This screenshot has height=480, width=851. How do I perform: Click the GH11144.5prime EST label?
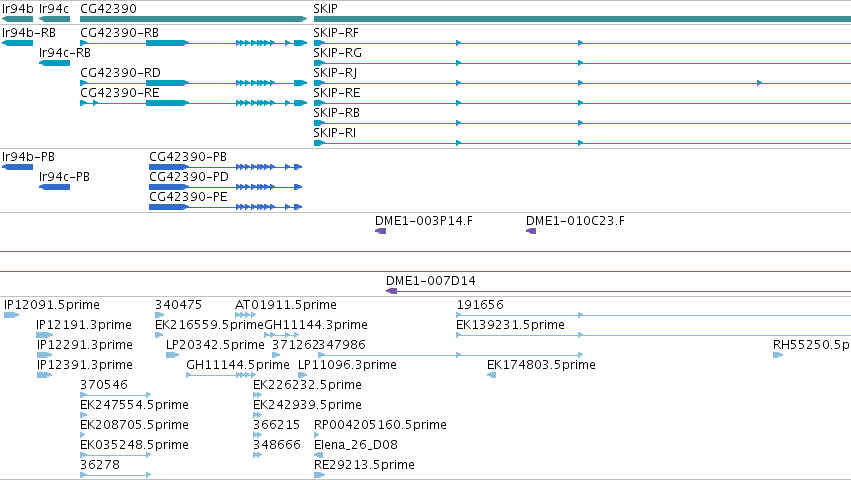click(x=238, y=365)
